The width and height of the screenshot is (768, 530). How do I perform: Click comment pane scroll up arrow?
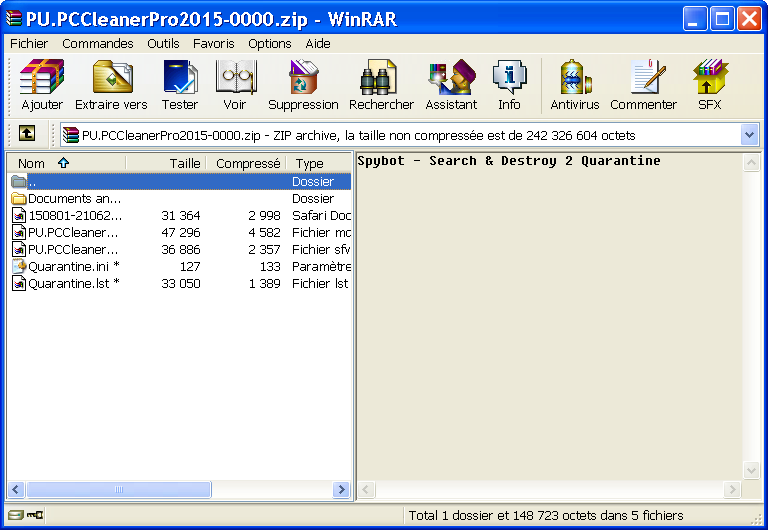tap(751, 163)
